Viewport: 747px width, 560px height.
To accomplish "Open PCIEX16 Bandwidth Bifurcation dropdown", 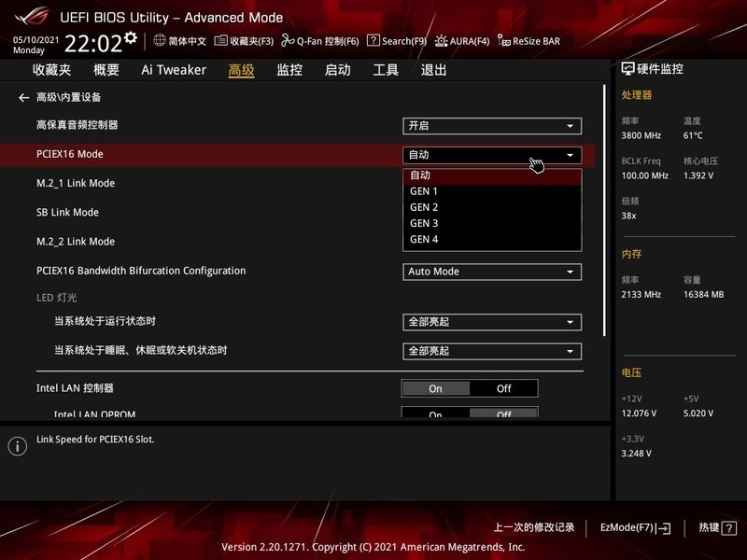I will pyautogui.click(x=492, y=272).
